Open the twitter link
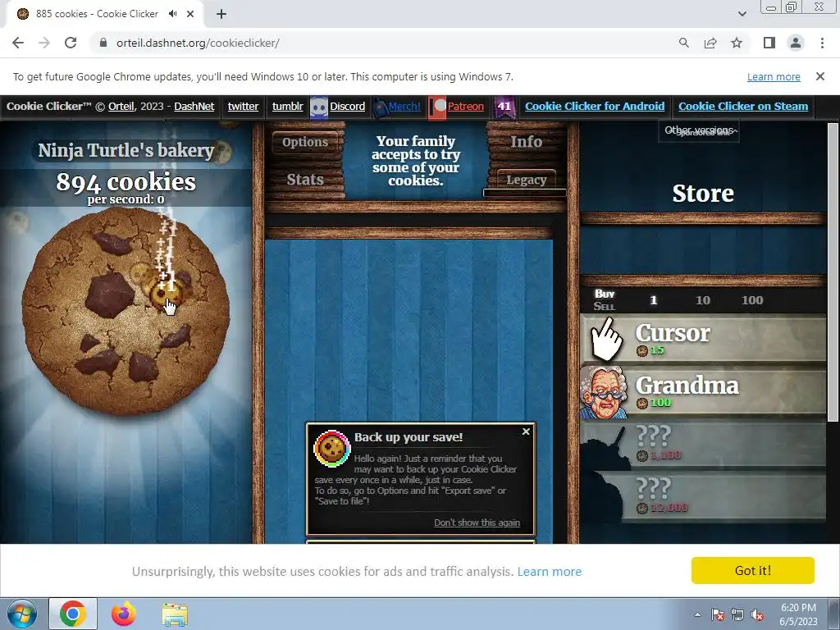This screenshot has width=840, height=630. (x=243, y=106)
